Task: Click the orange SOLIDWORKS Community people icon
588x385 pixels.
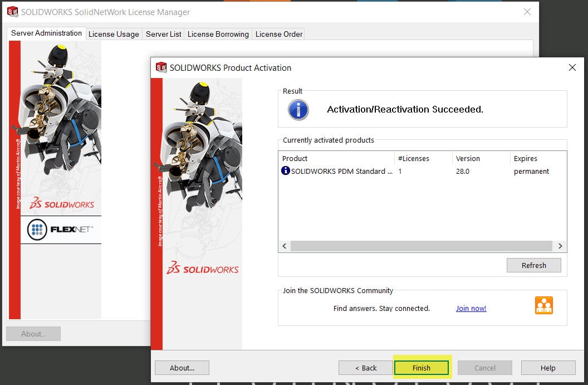Action: tap(544, 305)
